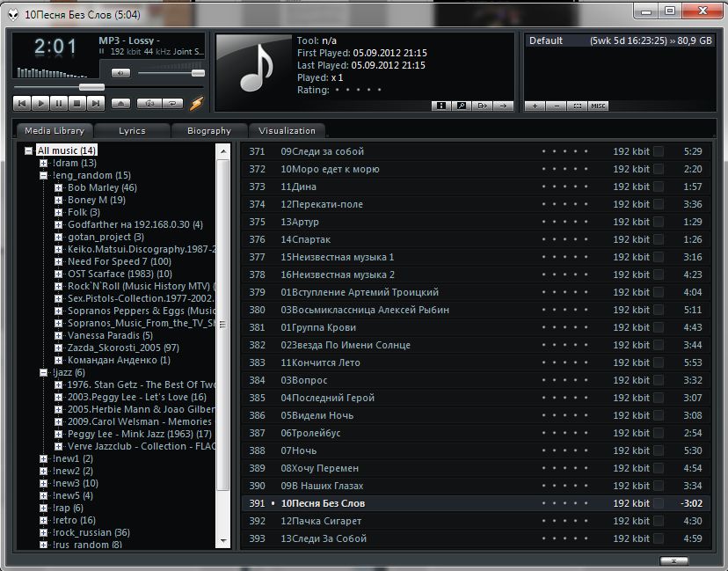Click the selection brackets playlist button
The height and width of the screenshot is (571, 728).
(x=577, y=106)
